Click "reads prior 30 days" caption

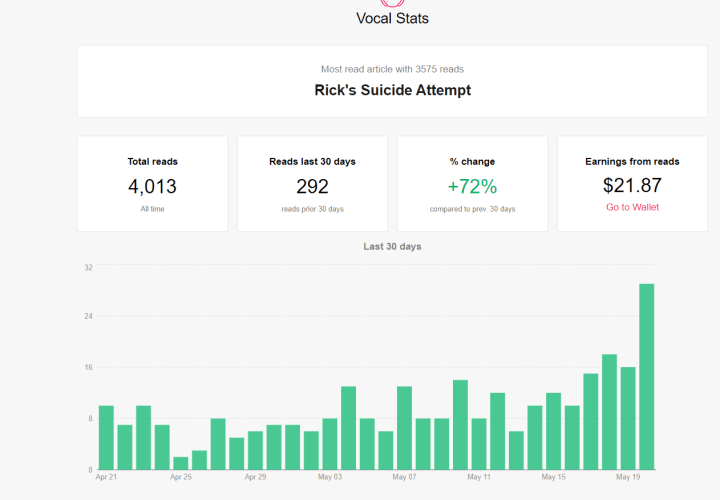(312, 209)
